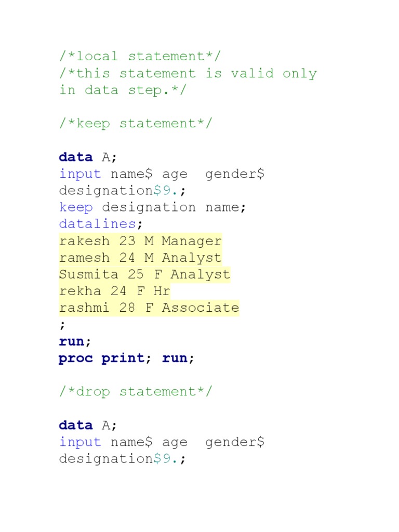Click the lone semicolon after the data rows
Screen dimensions: 399x532
click(x=63, y=325)
